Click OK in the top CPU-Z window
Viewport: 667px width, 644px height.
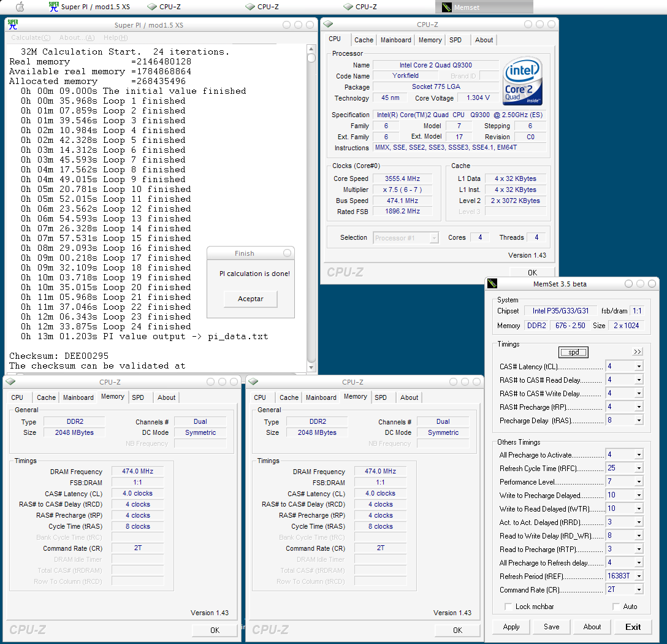point(532,272)
